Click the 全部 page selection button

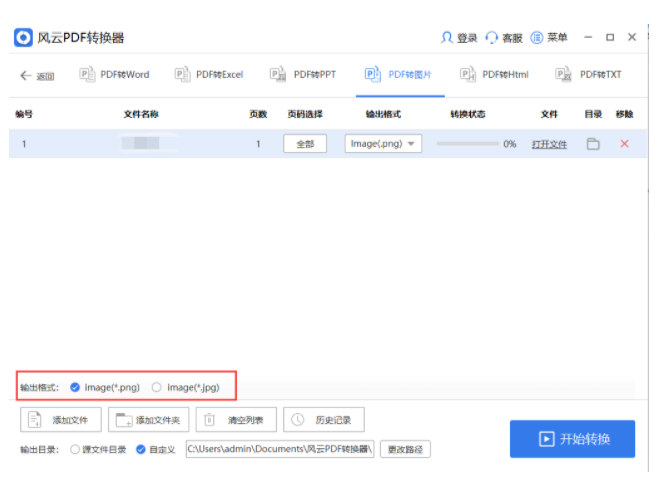coord(305,144)
